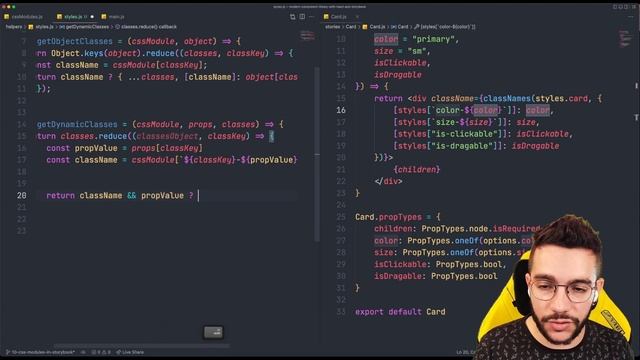Place cursor on getObjectClasses in left editor
The width and height of the screenshot is (640, 360).
click(75, 41)
